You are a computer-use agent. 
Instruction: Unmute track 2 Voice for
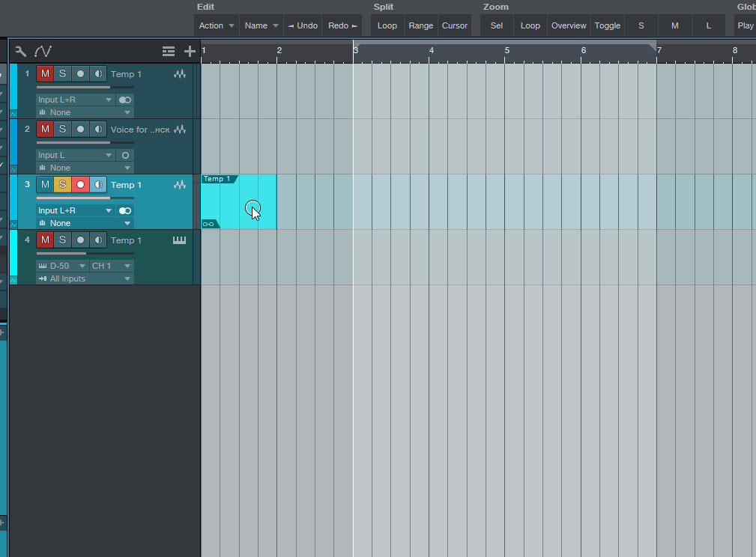point(45,129)
